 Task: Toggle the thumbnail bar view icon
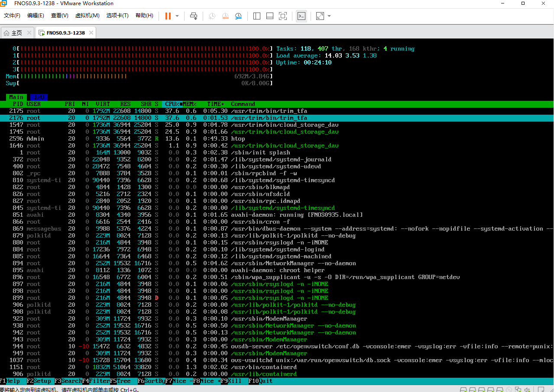coord(270,16)
